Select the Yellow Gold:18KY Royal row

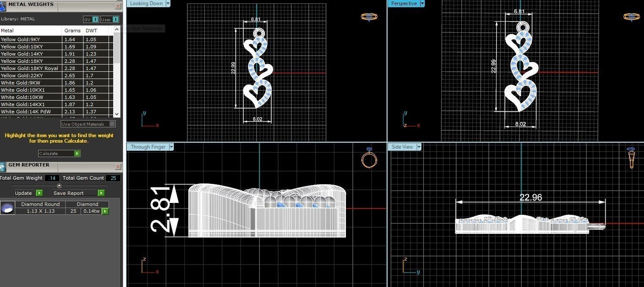(56, 68)
